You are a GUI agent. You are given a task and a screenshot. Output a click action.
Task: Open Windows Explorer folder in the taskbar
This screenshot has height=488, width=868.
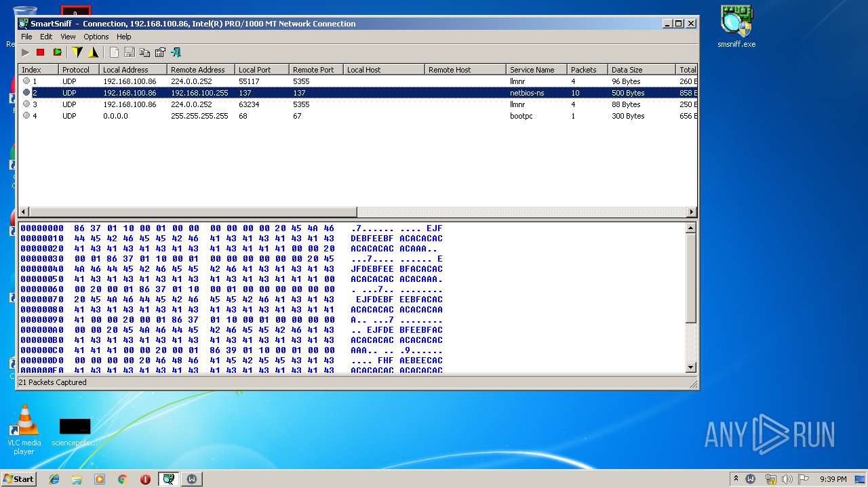[x=77, y=479]
